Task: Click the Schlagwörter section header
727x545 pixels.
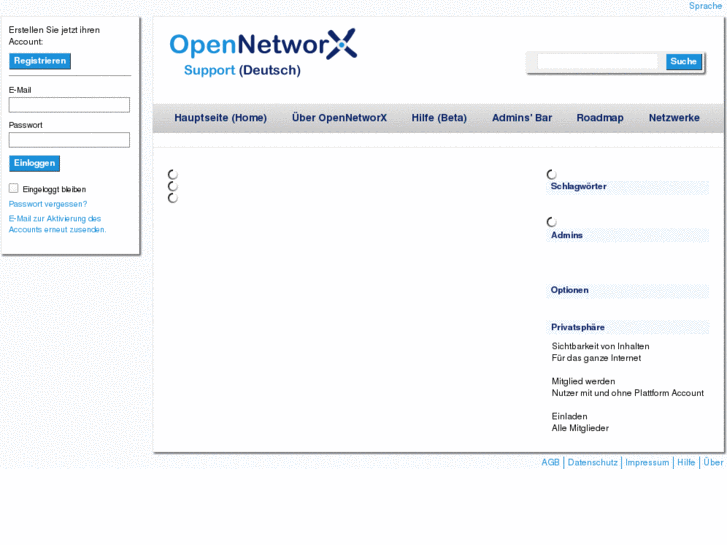Action: 627,186
